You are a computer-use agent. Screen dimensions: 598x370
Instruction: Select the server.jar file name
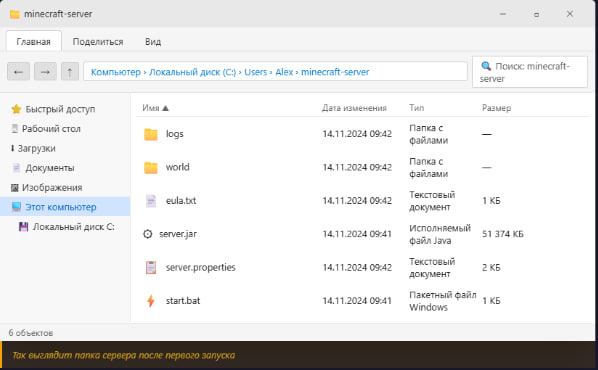tap(178, 234)
